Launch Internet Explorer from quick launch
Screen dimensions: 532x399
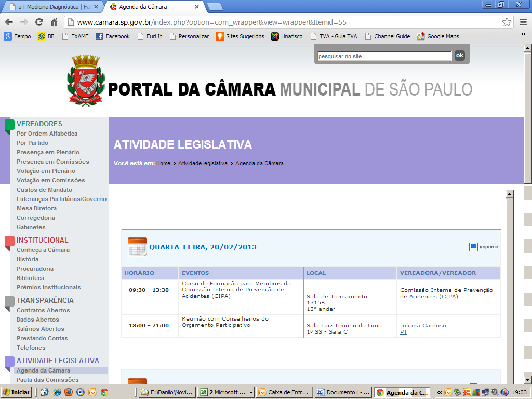pos(57,392)
